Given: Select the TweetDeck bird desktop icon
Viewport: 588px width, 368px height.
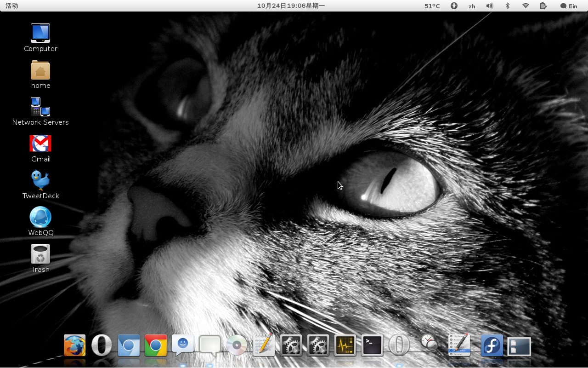Looking at the screenshot, I should click(x=40, y=185).
